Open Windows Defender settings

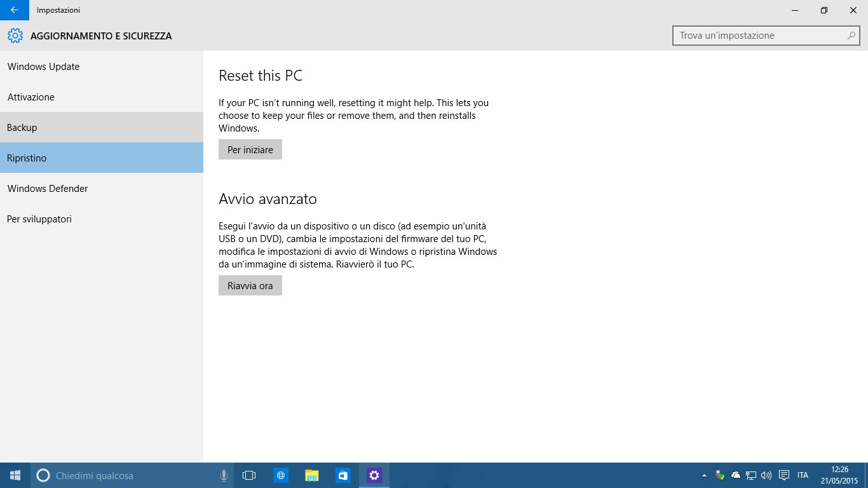click(x=102, y=189)
